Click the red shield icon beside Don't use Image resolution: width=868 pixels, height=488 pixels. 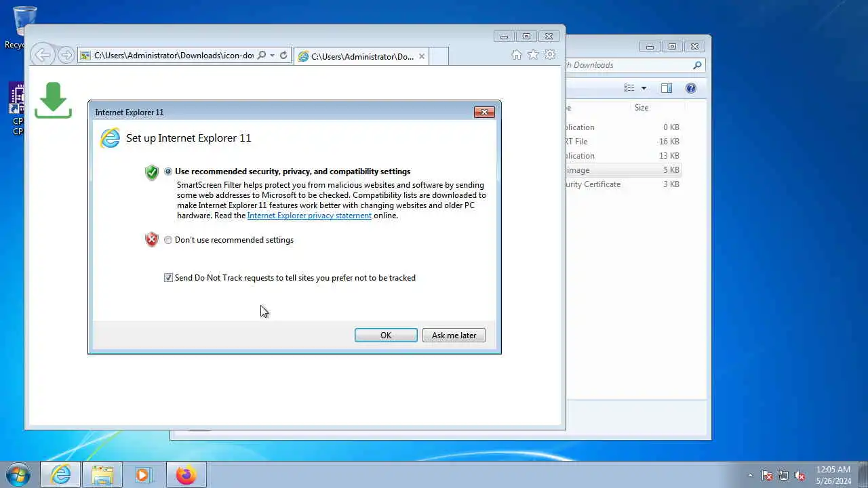click(152, 239)
